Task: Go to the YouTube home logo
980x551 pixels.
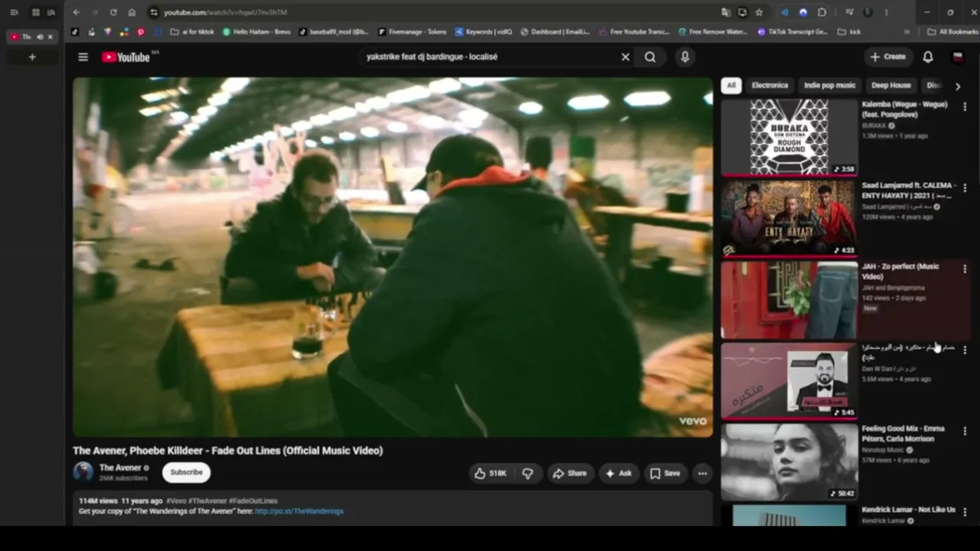Action: coord(126,57)
